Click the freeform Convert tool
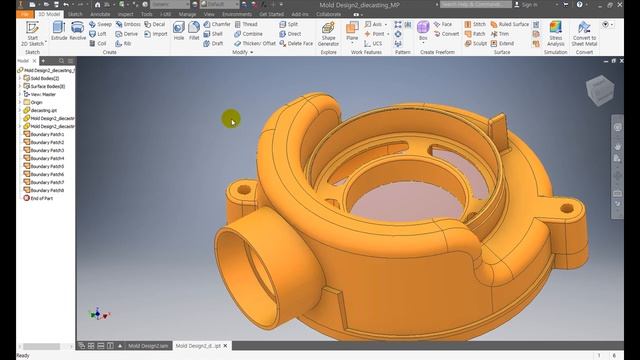The image size is (640, 360). (x=446, y=34)
